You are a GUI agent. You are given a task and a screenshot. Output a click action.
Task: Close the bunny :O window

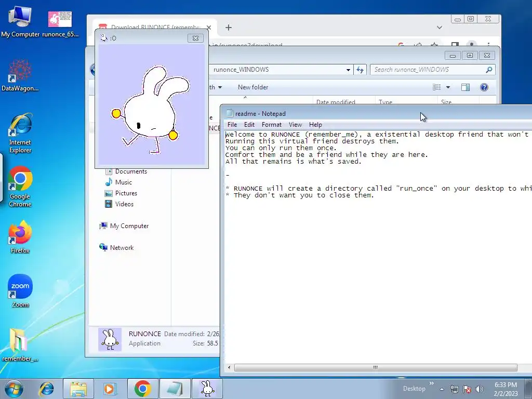(x=195, y=38)
